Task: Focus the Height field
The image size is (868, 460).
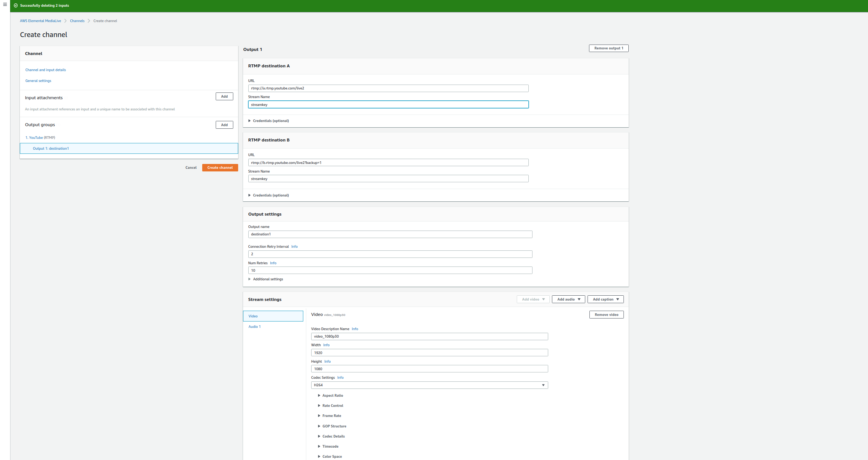Action: click(x=430, y=369)
